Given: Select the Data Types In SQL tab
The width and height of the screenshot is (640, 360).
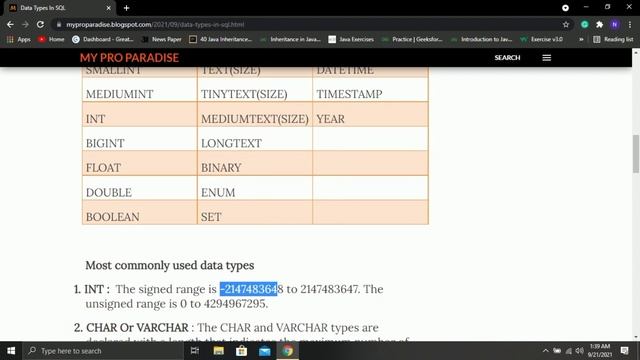Looking at the screenshot, I should 59,8.
